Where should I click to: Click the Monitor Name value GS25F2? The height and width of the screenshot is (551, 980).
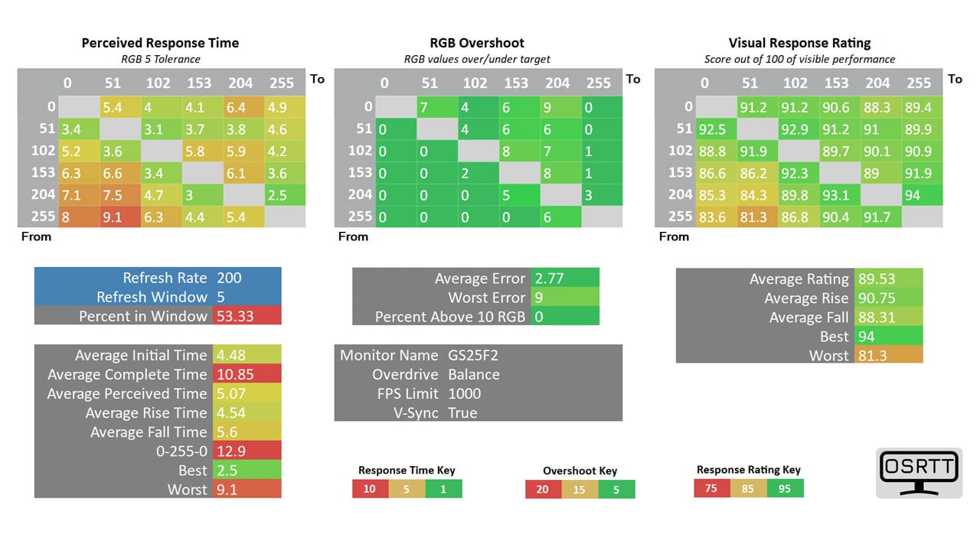coord(474,355)
